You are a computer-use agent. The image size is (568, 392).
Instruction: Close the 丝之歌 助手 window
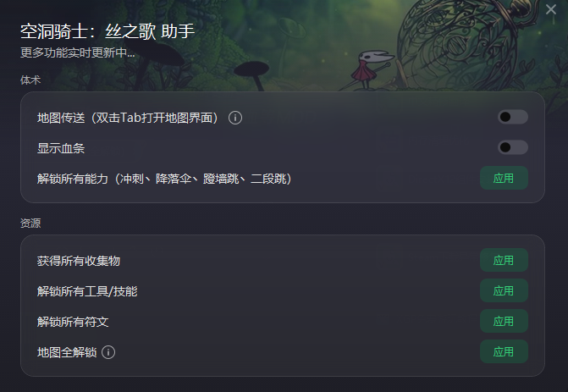coord(551,9)
